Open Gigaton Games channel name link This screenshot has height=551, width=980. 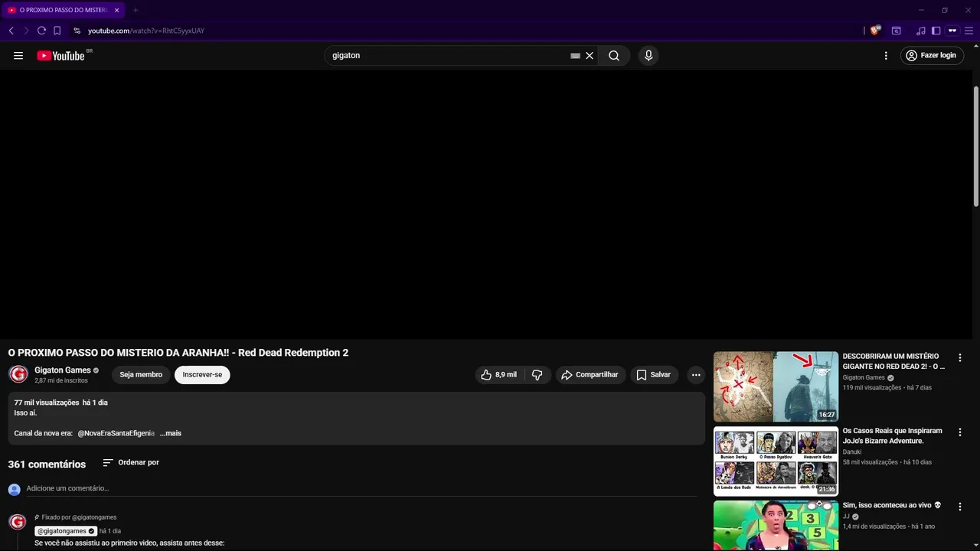click(63, 370)
